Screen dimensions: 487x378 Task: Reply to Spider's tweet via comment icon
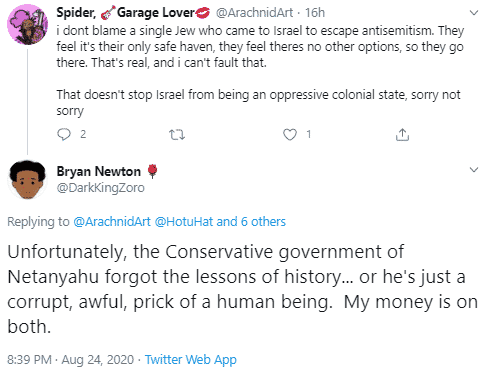[x=64, y=134]
